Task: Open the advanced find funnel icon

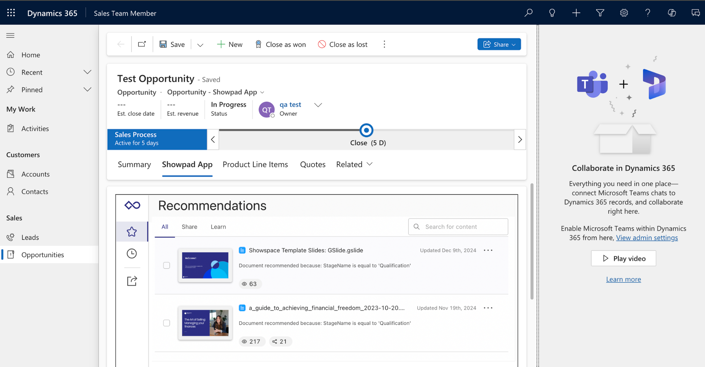Action: 600,13
